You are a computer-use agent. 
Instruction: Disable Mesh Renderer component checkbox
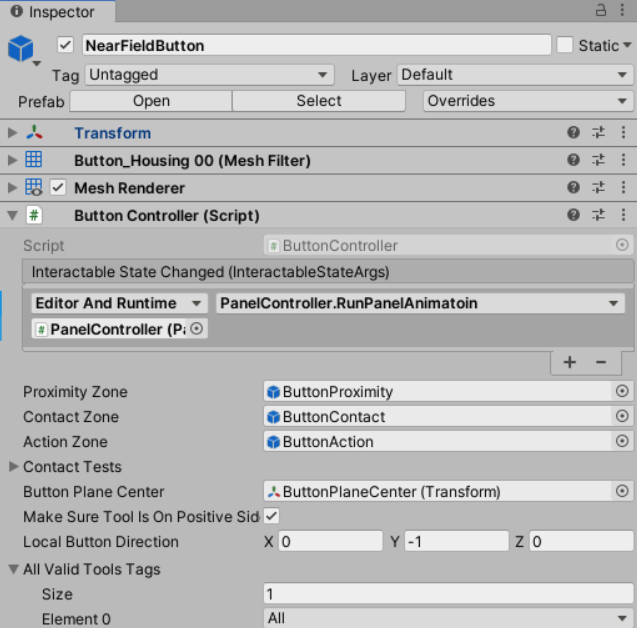click(x=58, y=188)
